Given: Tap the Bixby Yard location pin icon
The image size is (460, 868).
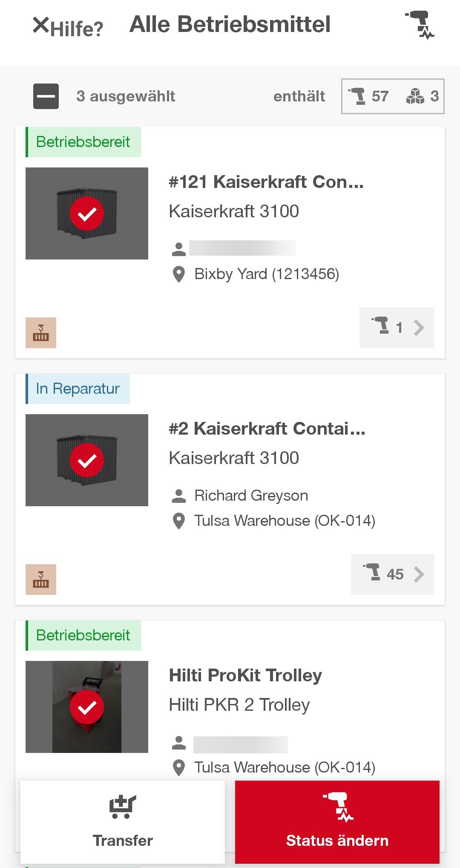Looking at the screenshot, I should [179, 274].
